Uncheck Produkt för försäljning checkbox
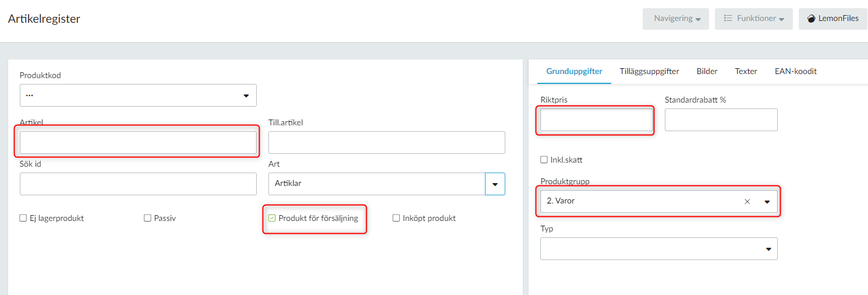Screen dimensions: 868x295 coord(272,218)
